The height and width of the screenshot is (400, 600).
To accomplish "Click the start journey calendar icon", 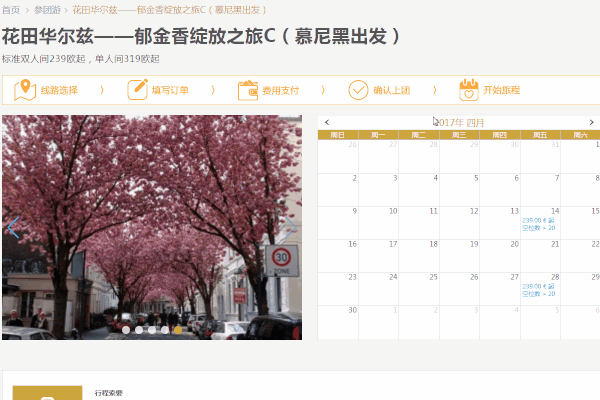I will (468, 90).
